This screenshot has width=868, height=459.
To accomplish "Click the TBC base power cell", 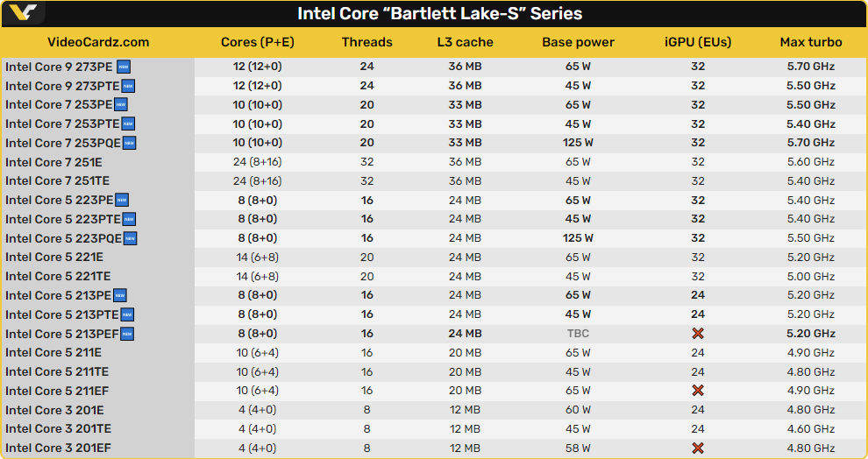I will pyautogui.click(x=578, y=334).
